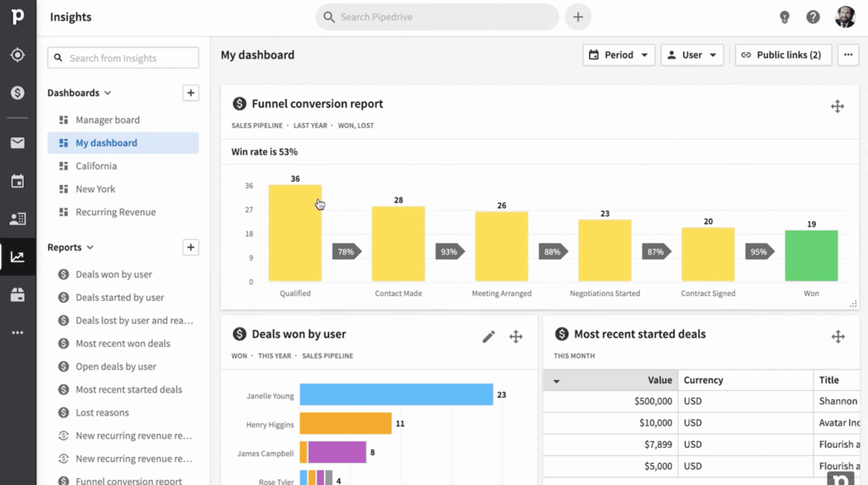Click the green Won bar in funnel chart
Viewport: 868px width, 485px height.
(811, 256)
